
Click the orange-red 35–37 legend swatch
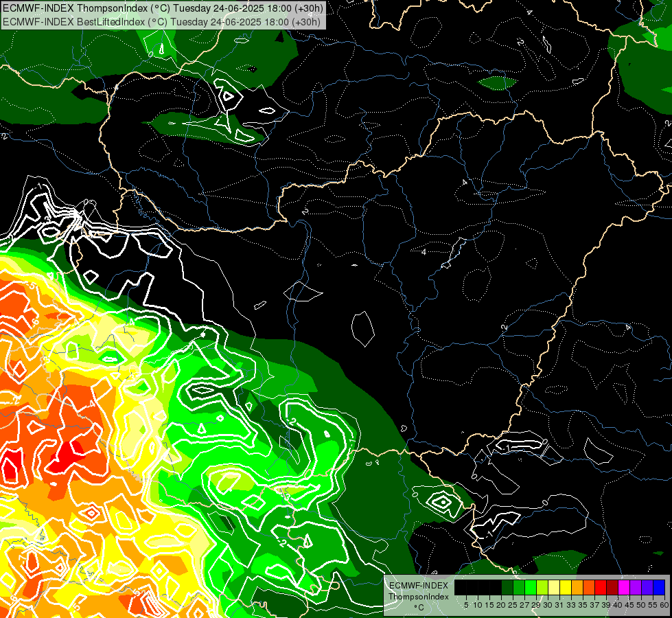click(589, 587)
